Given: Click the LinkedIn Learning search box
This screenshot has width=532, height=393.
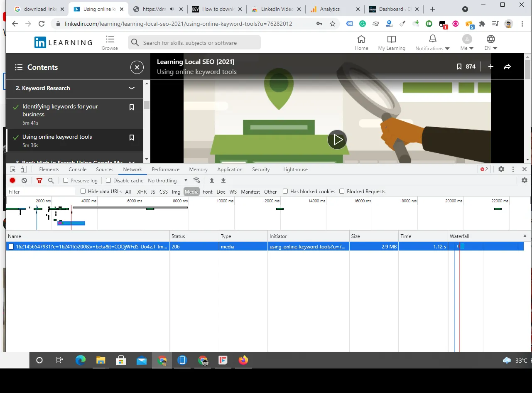Looking at the screenshot, I should point(194,42).
